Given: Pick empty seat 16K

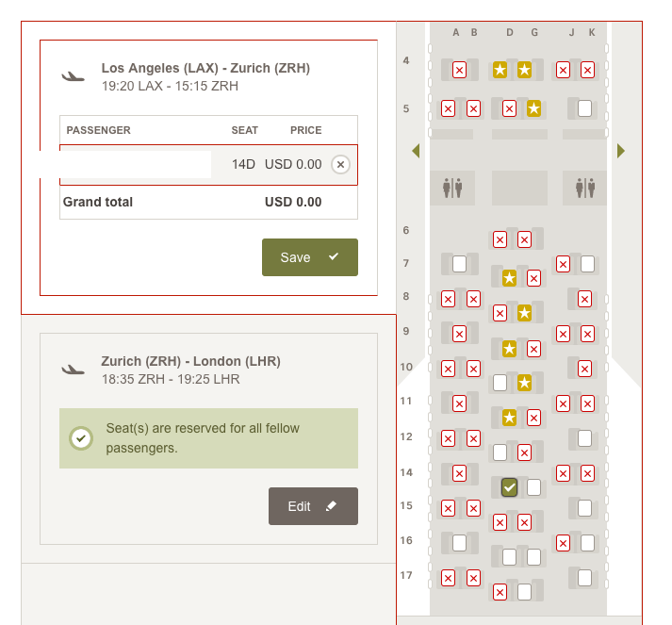Looking at the screenshot, I should click(x=587, y=543).
